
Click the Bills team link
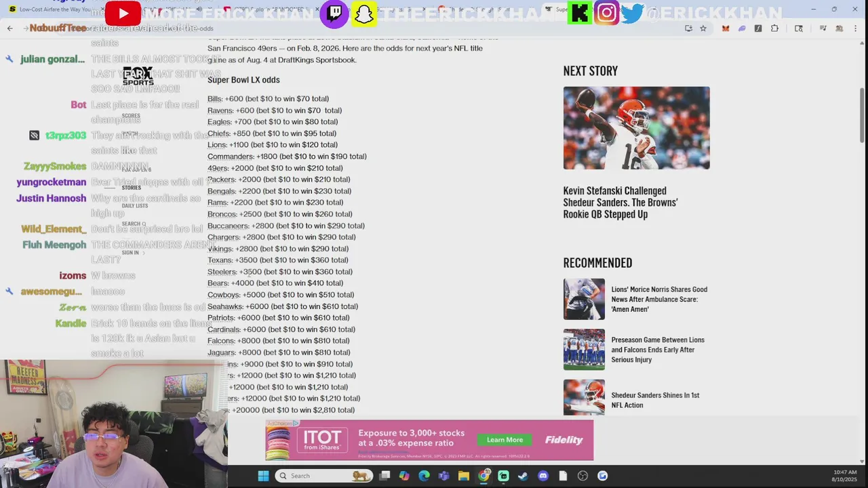click(x=214, y=99)
